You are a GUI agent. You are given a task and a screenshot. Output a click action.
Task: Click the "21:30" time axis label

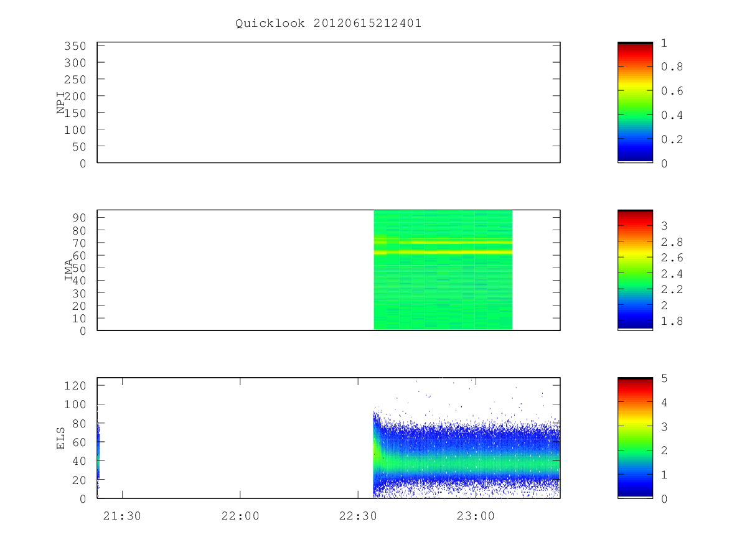[x=122, y=516]
